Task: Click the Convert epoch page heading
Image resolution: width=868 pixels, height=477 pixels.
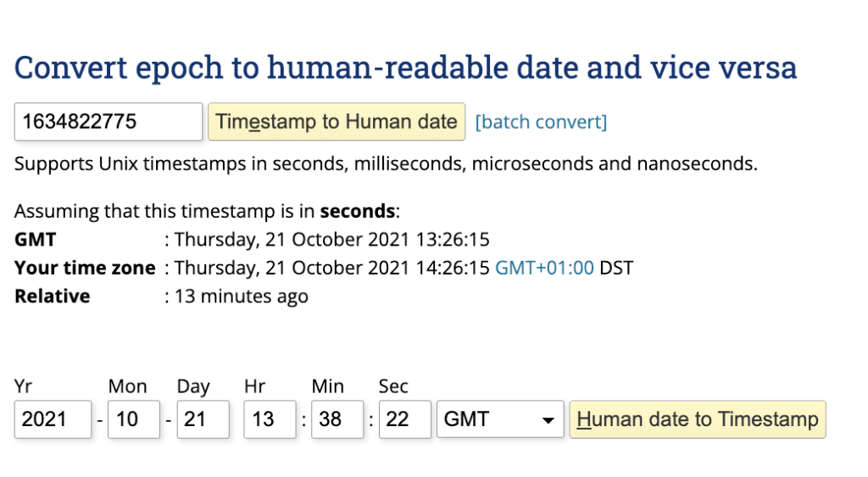Action: pos(405,68)
